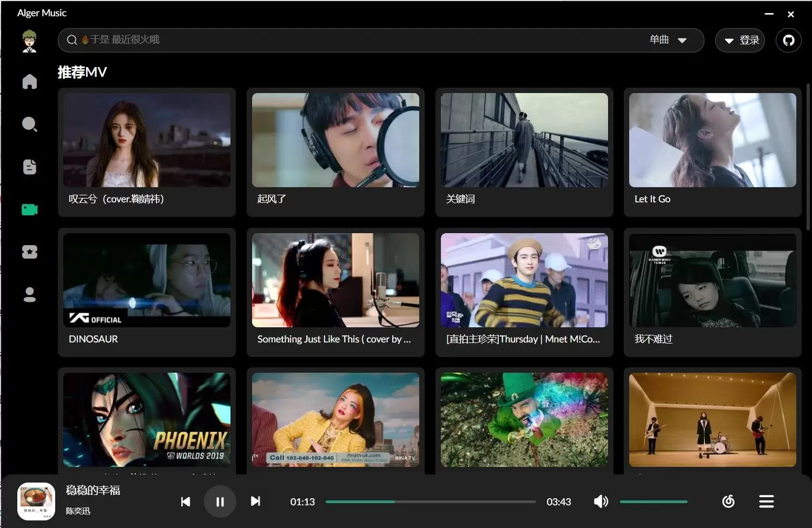812x528 pixels.
Task: Play the Let It Go MV thumbnail
Action: (x=712, y=140)
